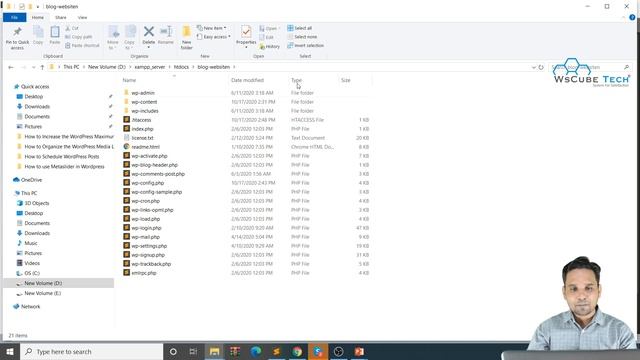Click Paste shortcut command
Screen dimensions: 640x360
(x=82, y=45)
